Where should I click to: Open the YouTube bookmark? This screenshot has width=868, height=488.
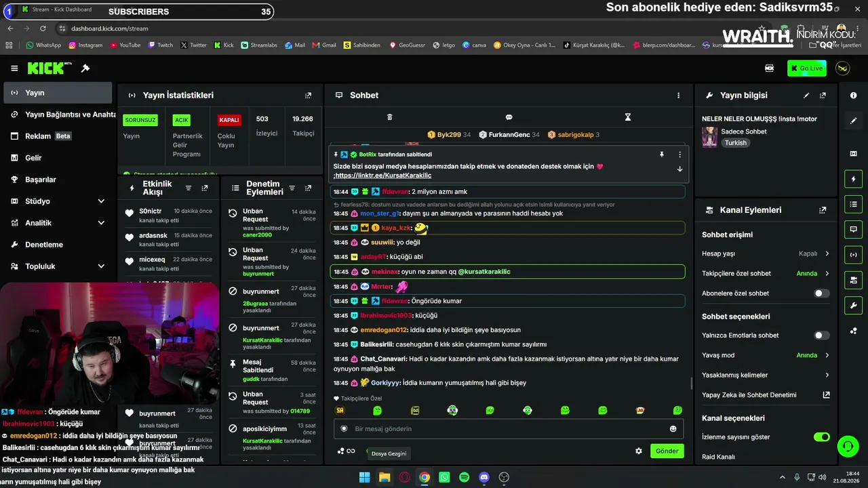[x=125, y=45]
